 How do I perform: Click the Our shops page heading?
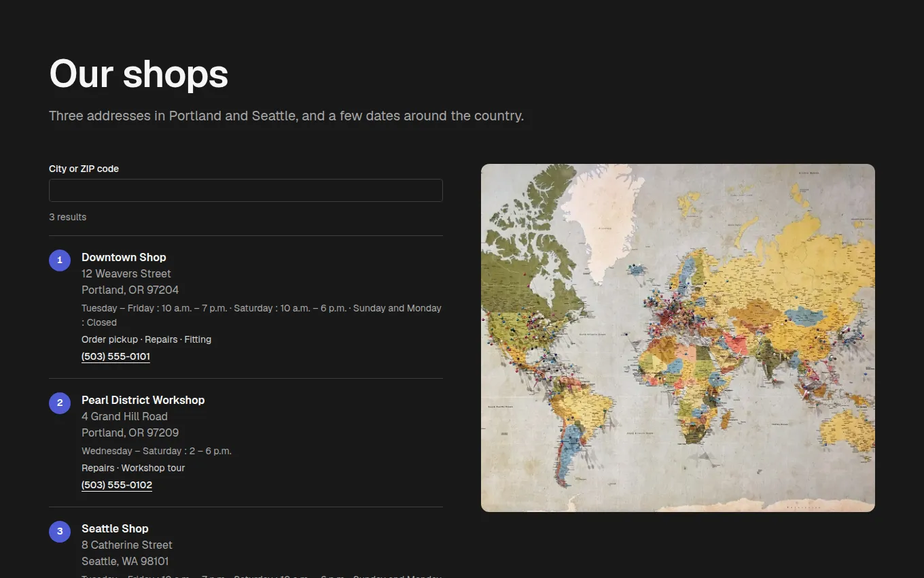139,73
